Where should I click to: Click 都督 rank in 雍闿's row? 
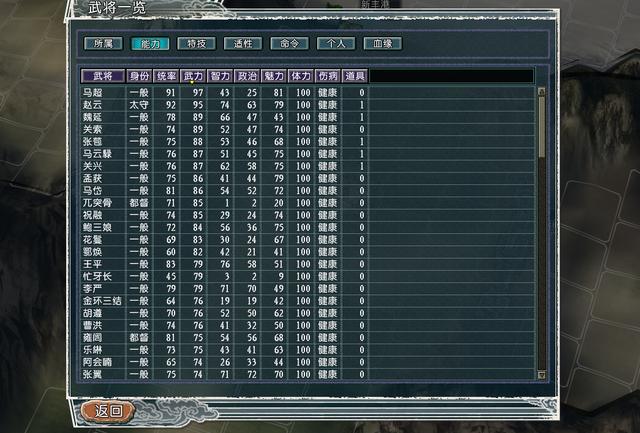[139, 338]
